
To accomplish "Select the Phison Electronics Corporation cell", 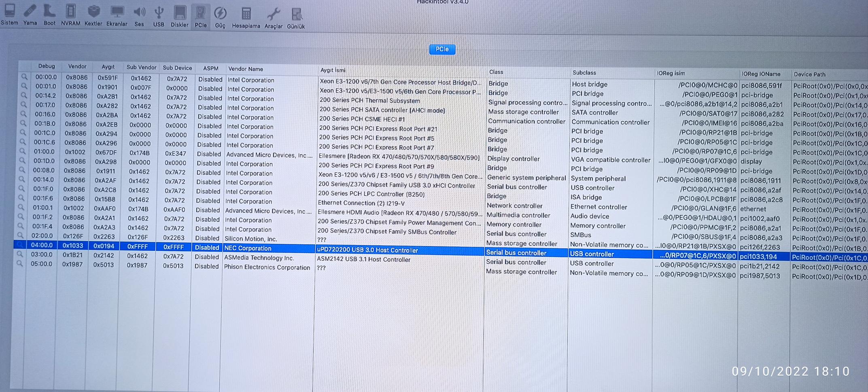I will (x=267, y=267).
